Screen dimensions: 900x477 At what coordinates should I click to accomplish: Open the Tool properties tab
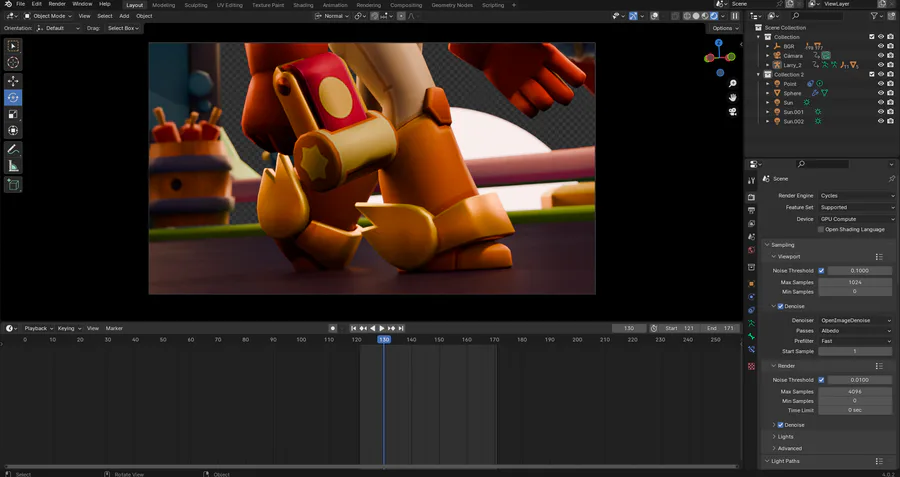click(751, 181)
